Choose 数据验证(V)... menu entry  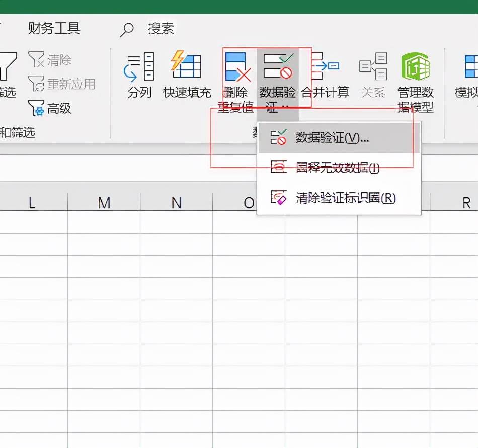pos(339,138)
